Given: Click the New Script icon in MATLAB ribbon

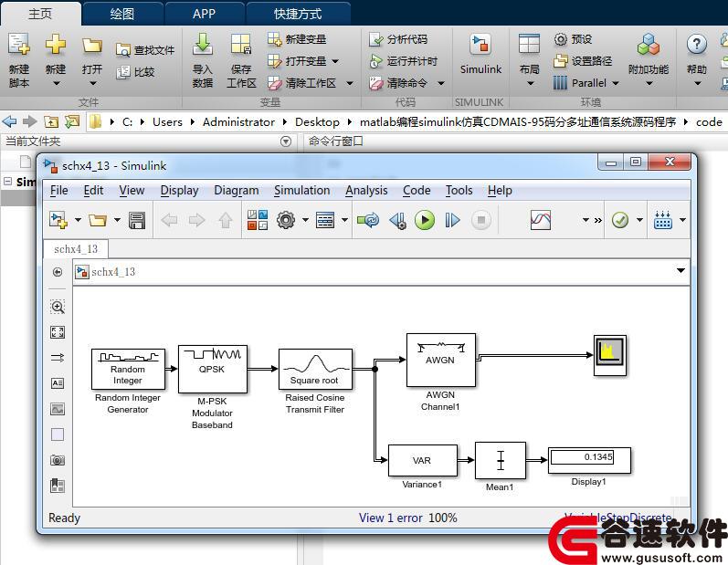Looking at the screenshot, I should click(x=18, y=45).
